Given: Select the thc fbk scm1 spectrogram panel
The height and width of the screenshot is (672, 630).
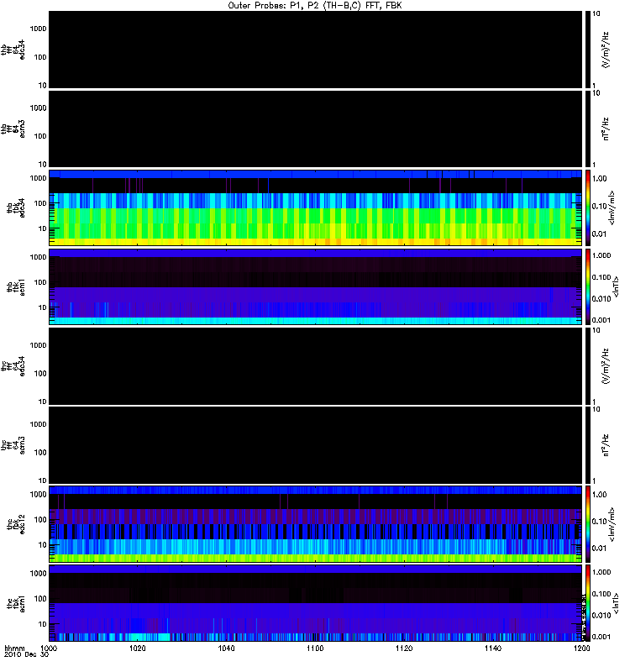Looking at the screenshot, I should [315, 603].
